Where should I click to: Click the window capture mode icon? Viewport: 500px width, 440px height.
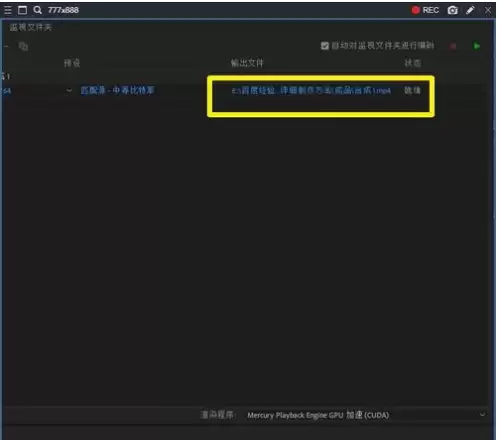click(22, 10)
